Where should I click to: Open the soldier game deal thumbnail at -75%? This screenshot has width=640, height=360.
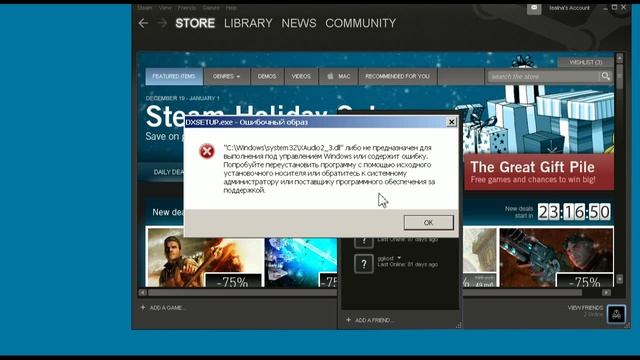[x=205, y=258]
